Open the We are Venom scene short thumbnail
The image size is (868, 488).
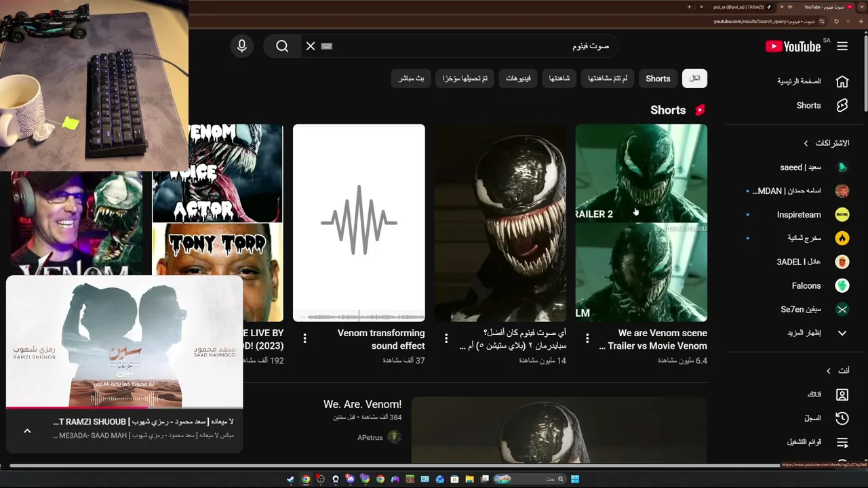pyautogui.click(x=642, y=223)
